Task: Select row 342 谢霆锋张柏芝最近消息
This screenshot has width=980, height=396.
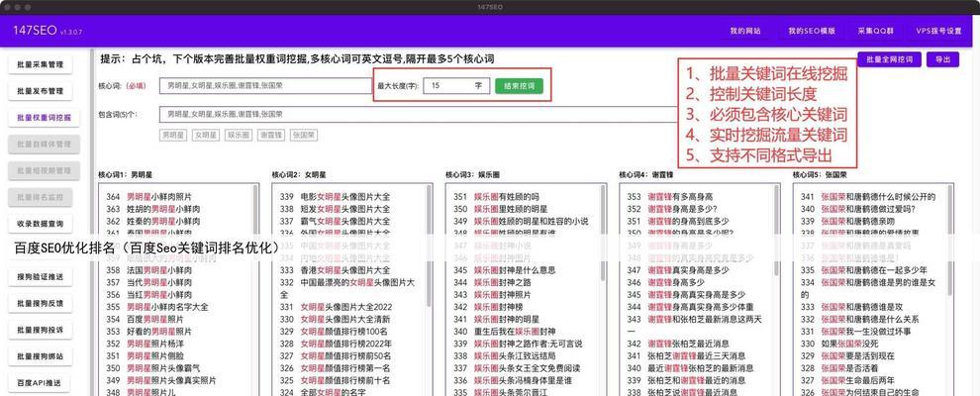Action: 678,344
